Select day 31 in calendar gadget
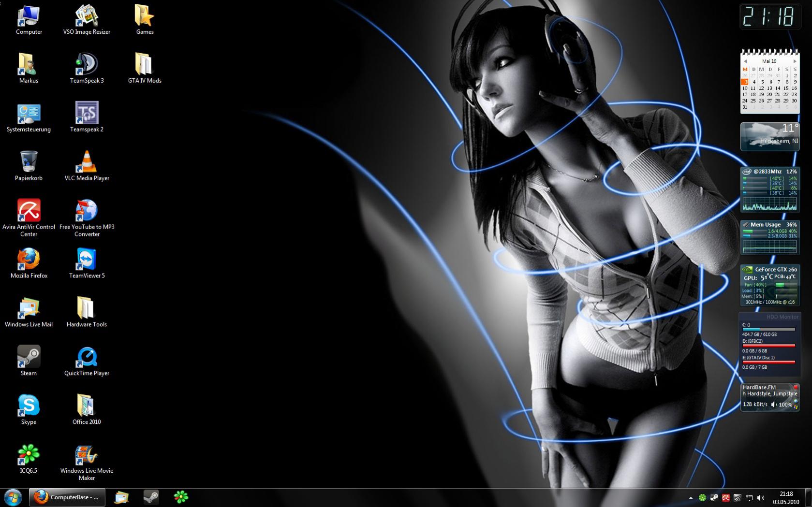Image resolution: width=812 pixels, height=507 pixels. (745, 107)
